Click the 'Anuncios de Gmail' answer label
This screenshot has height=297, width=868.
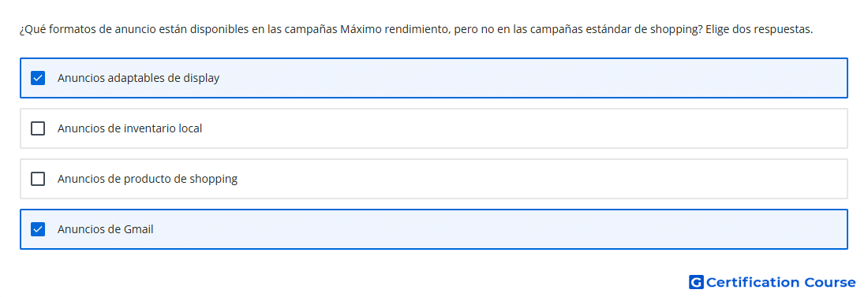105,229
